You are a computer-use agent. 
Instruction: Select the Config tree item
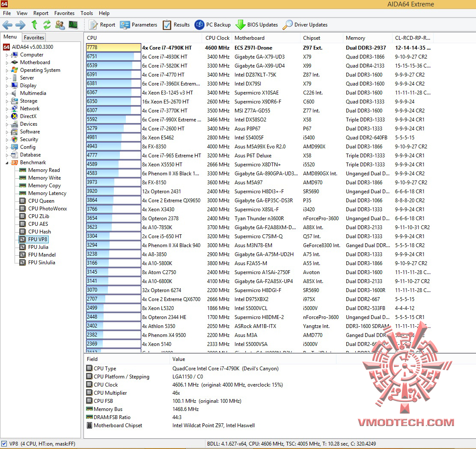click(24, 147)
